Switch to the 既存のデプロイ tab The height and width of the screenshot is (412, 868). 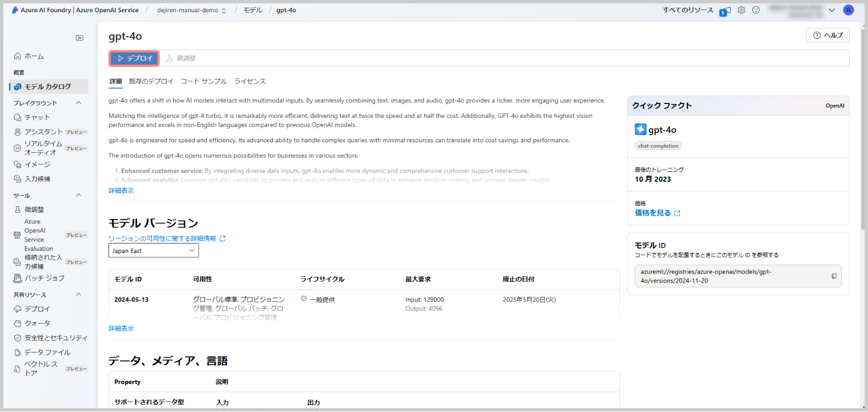click(151, 81)
